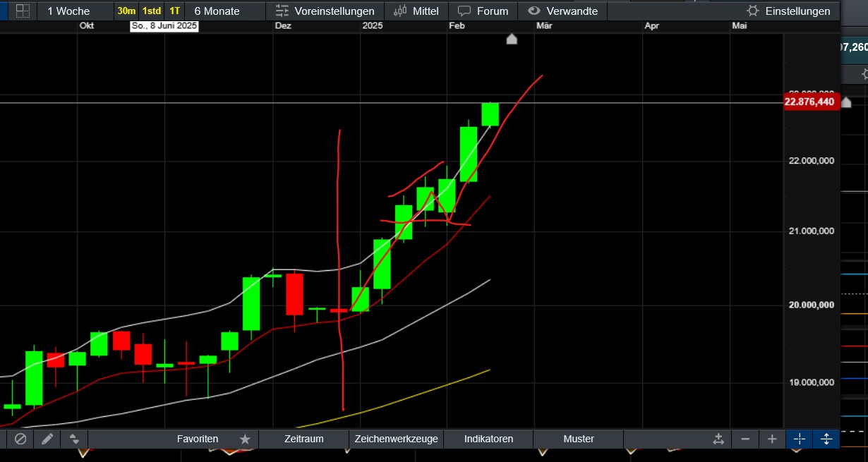Select the 30m timeframe tab
The image size is (868, 462).
tap(127, 11)
